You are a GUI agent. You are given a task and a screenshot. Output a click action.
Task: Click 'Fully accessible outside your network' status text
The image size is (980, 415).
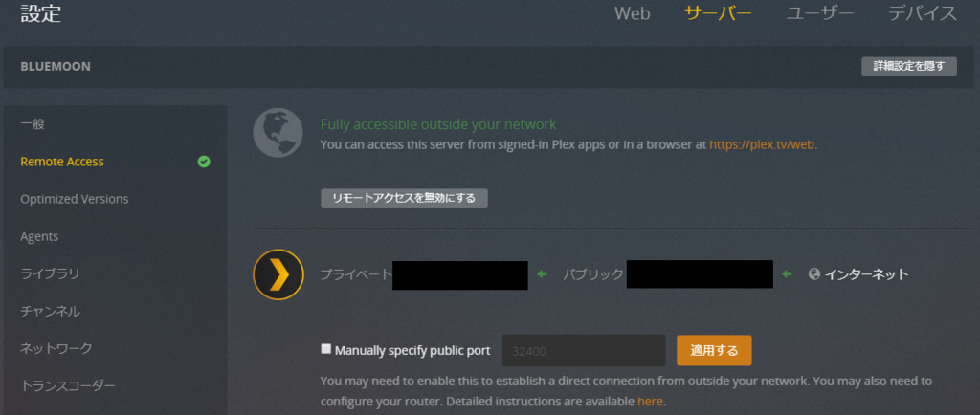point(438,124)
